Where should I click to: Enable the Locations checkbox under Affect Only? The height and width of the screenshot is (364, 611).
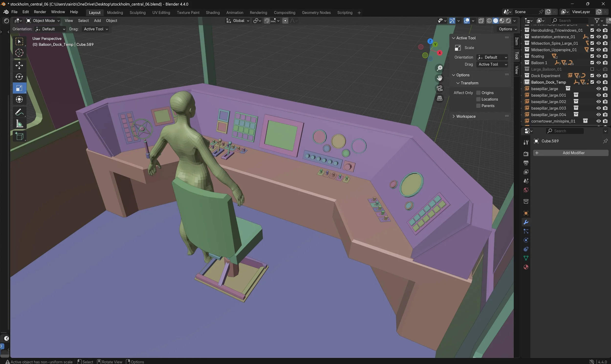tap(478, 99)
